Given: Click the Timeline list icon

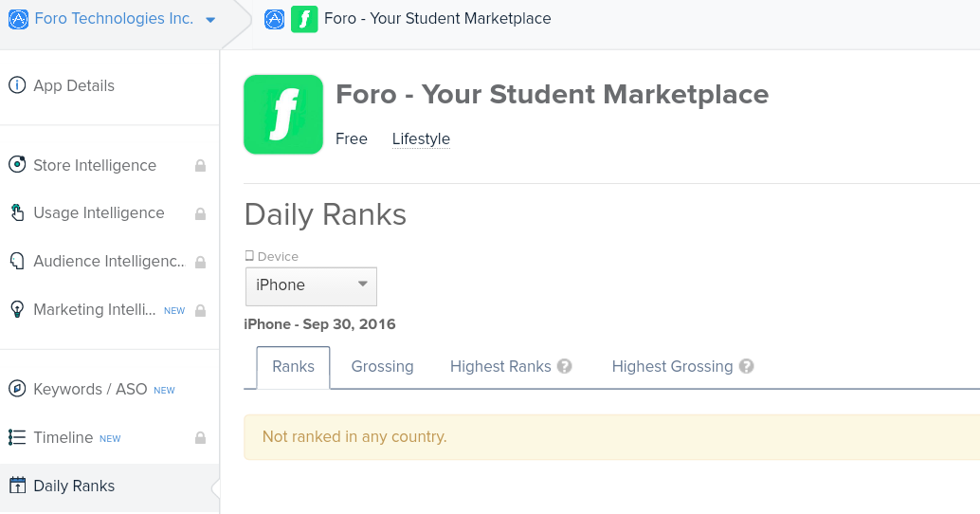Looking at the screenshot, I should 17,437.
